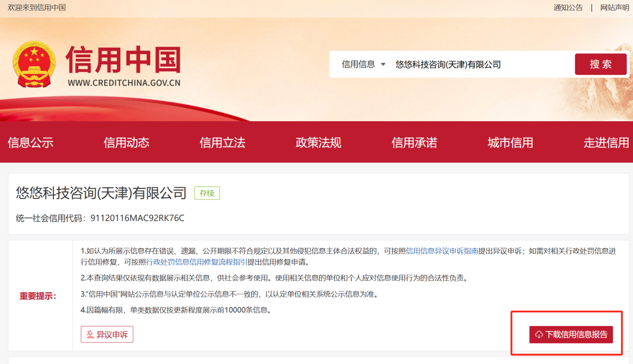
Task: Open the 网站声明 link
Action: pyautogui.click(x=615, y=7)
